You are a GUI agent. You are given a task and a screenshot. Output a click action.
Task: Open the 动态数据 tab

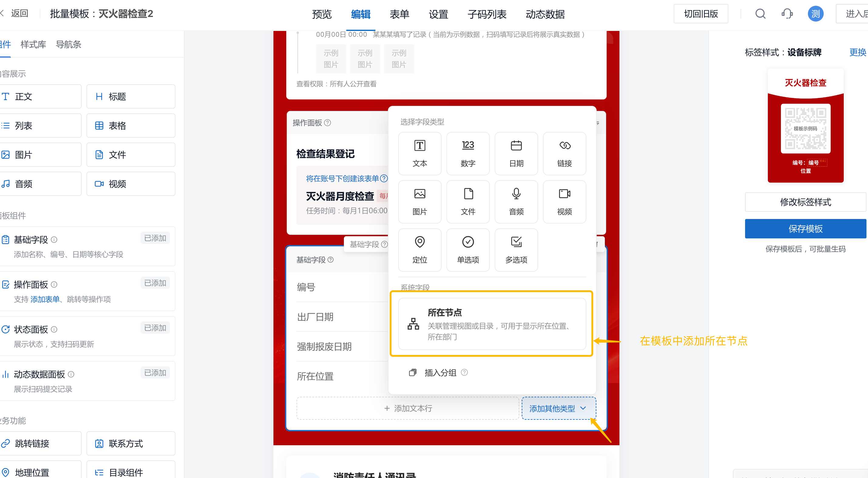pos(545,14)
